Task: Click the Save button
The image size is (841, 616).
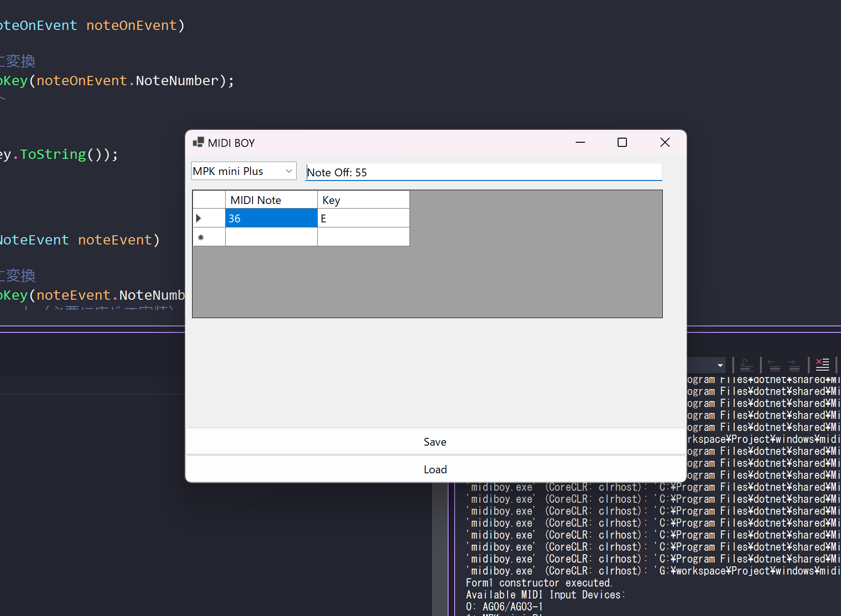Action: click(x=435, y=442)
